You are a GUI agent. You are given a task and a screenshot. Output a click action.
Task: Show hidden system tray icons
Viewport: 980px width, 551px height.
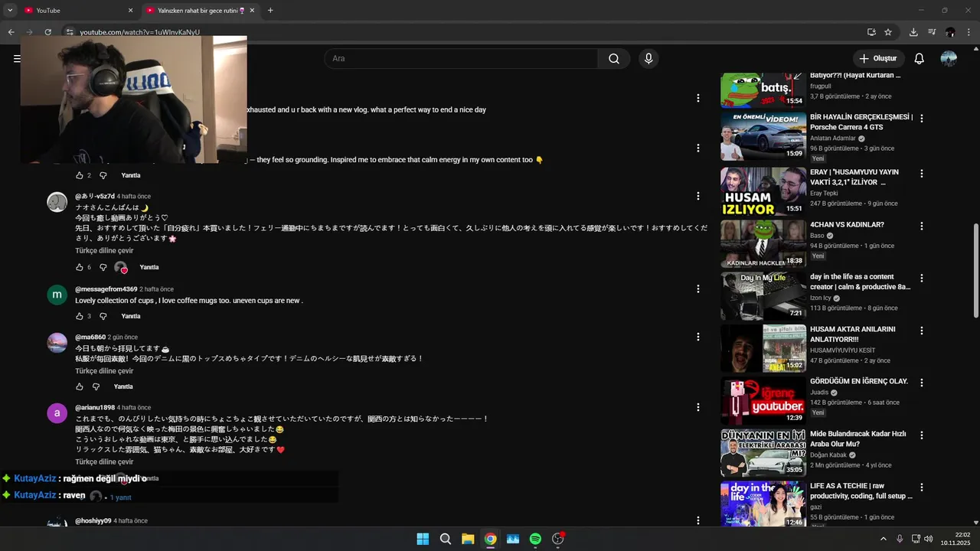[883, 539]
